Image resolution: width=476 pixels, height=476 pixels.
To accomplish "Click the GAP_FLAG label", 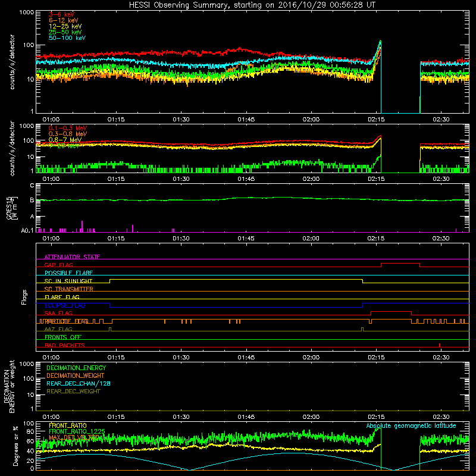I will coord(58,265).
